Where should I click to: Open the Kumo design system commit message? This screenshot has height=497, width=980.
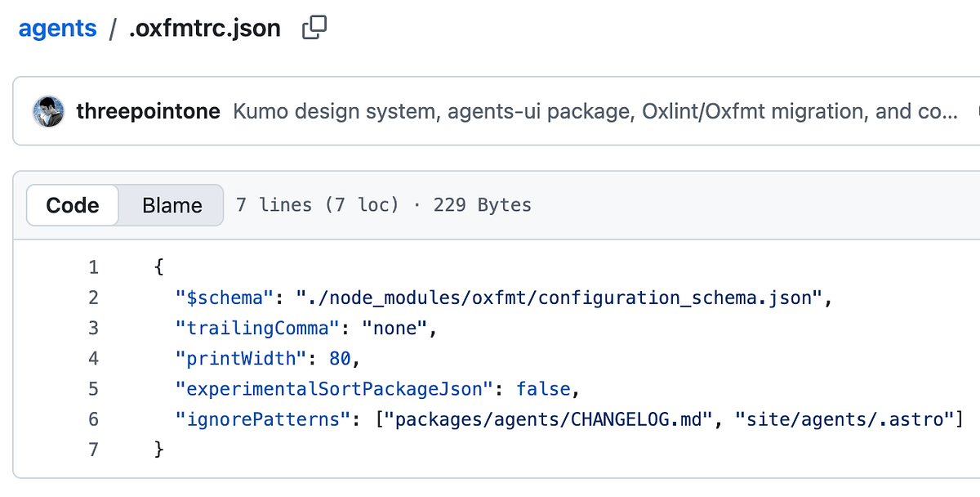pyautogui.click(x=595, y=111)
